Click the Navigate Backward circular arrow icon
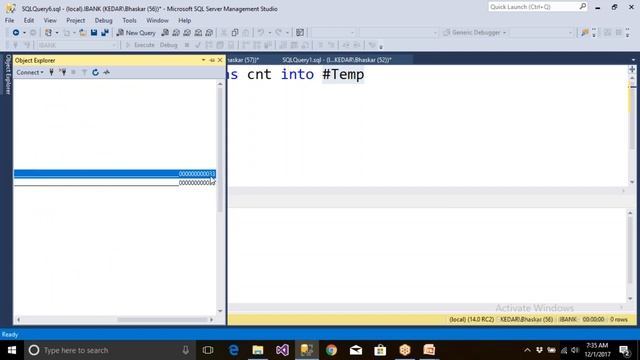640x360 pixels. [16, 33]
